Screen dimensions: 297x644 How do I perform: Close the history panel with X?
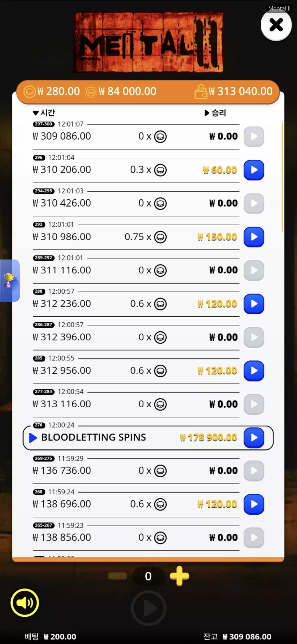[276, 25]
